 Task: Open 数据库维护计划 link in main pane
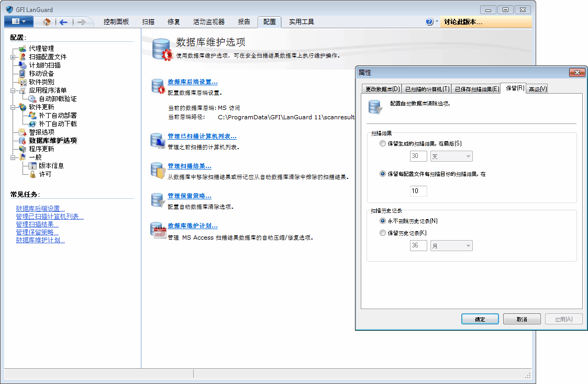click(192, 225)
